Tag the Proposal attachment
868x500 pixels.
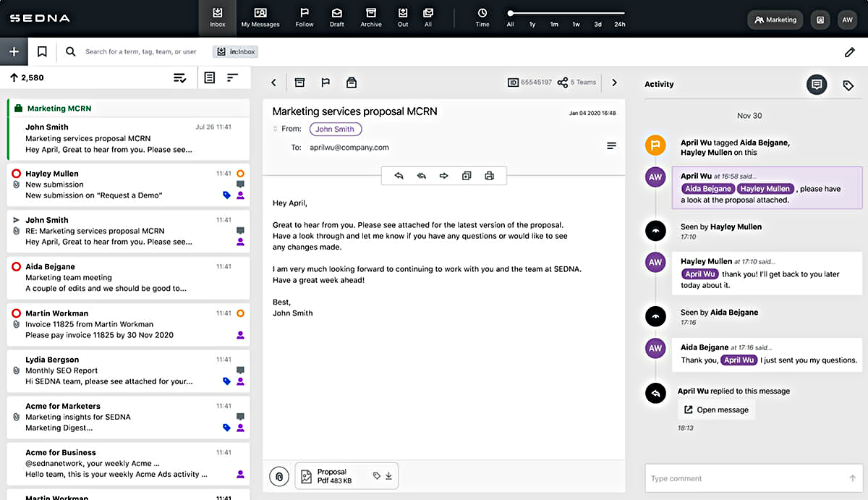pyautogui.click(x=377, y=476)
